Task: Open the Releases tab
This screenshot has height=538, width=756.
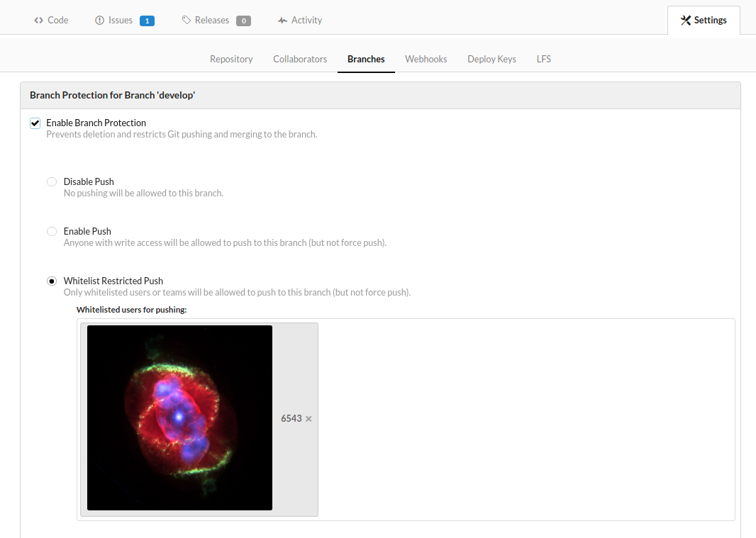Action: click(216, 21)
